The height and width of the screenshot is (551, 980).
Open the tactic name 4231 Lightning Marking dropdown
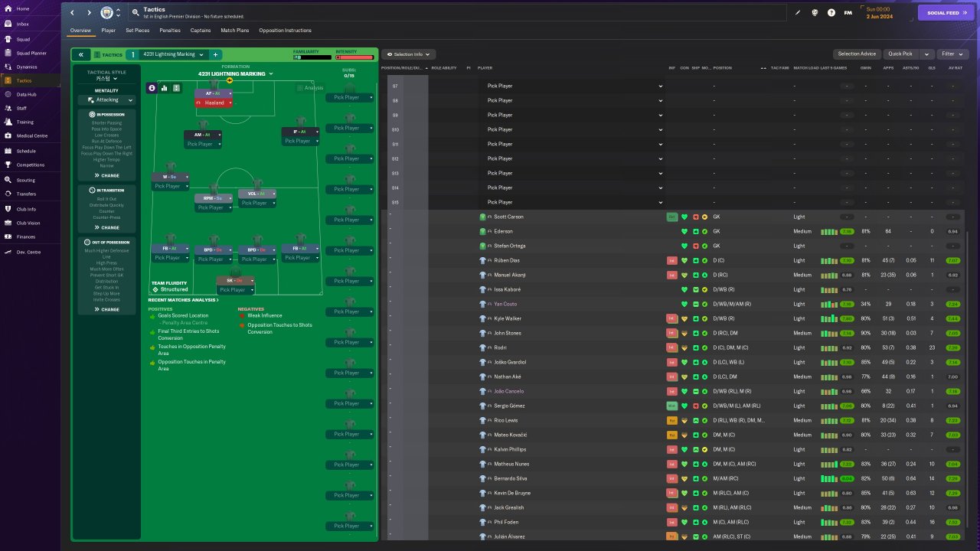pyautogui.click(x=174, y=55)
